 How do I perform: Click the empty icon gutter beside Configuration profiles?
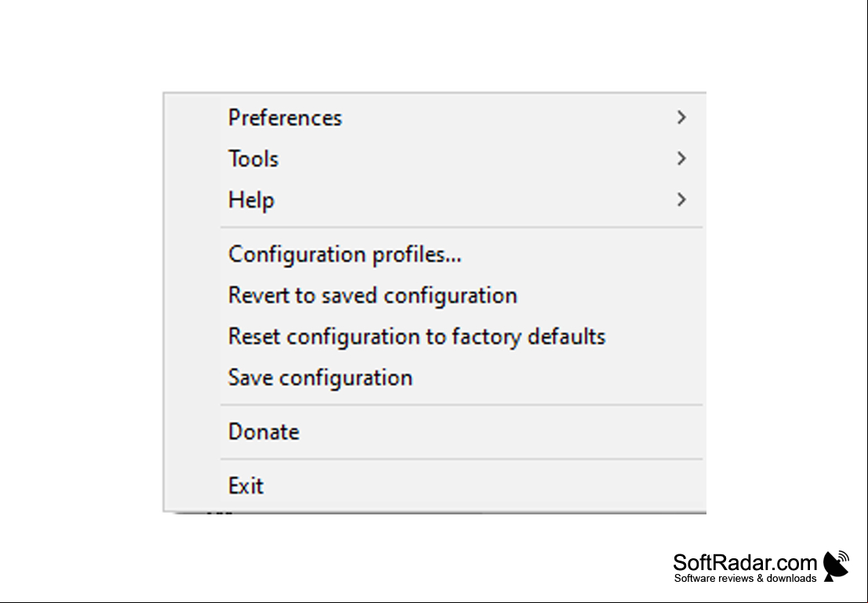(193, 254)
